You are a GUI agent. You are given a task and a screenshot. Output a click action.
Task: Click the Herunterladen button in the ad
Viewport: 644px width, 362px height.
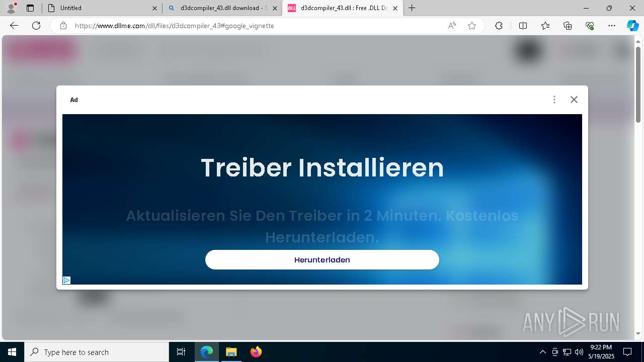322,259
